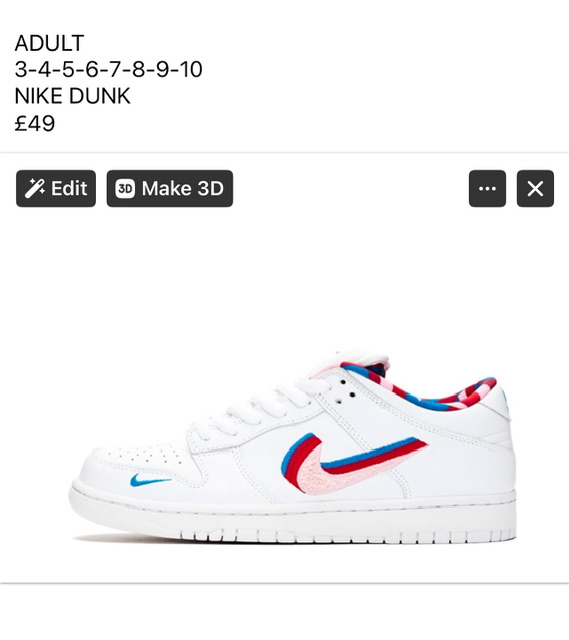Image resolution: width=569 pixels, height=640 pixels.
Task: Click the colorful striped shoe lining
Action: pos(425,388)
